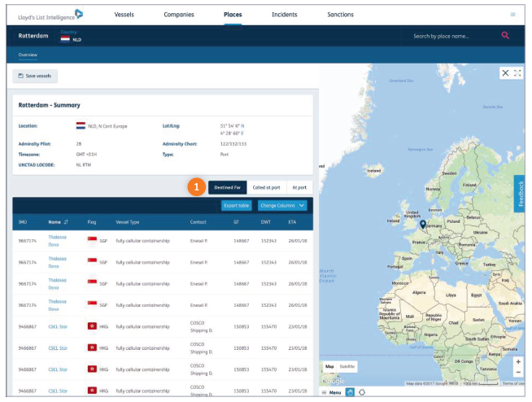Open the Change Columns dropdown
The image size is (532, 402).
(x=281, y=206)
